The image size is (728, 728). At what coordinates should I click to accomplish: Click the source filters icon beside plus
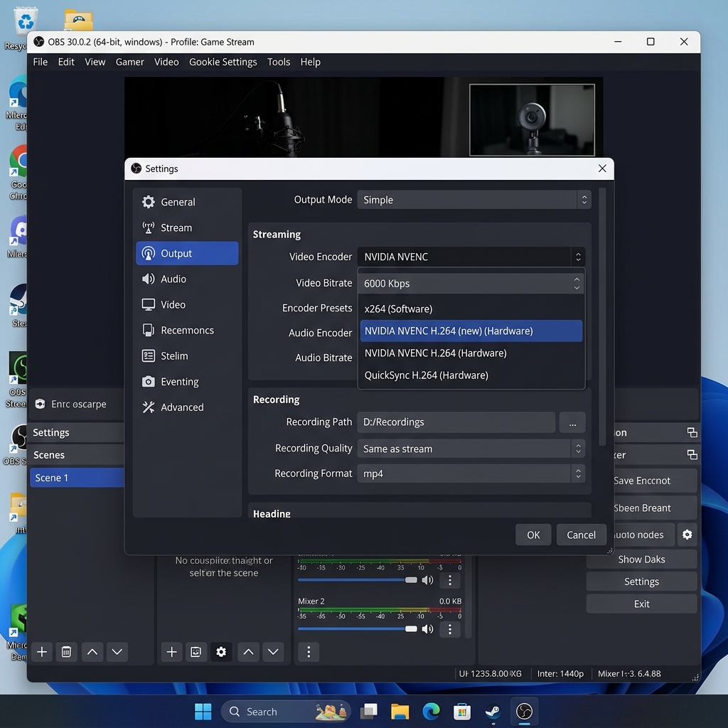(x=196, y=652)
